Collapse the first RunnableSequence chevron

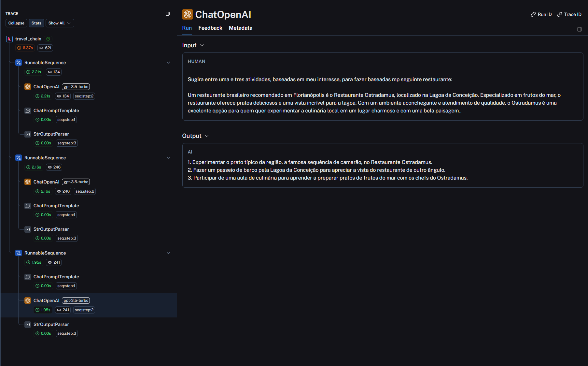coord(168,63)
